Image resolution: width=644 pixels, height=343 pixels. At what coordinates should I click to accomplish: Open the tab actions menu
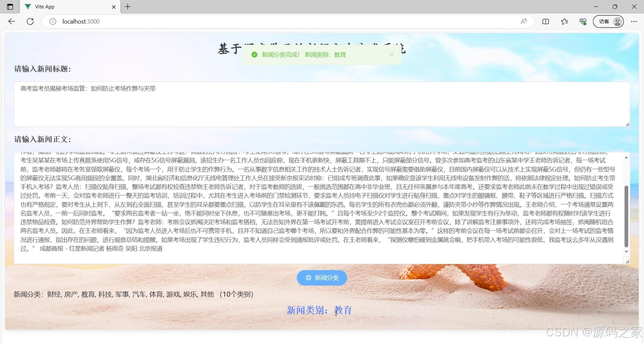(10, 7)
